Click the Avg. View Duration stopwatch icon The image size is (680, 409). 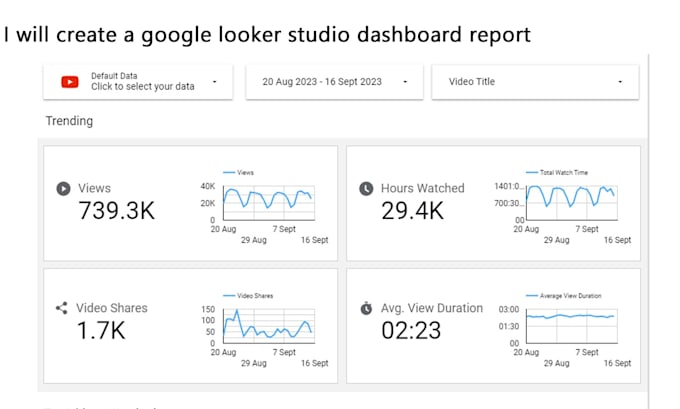[366, 308]
